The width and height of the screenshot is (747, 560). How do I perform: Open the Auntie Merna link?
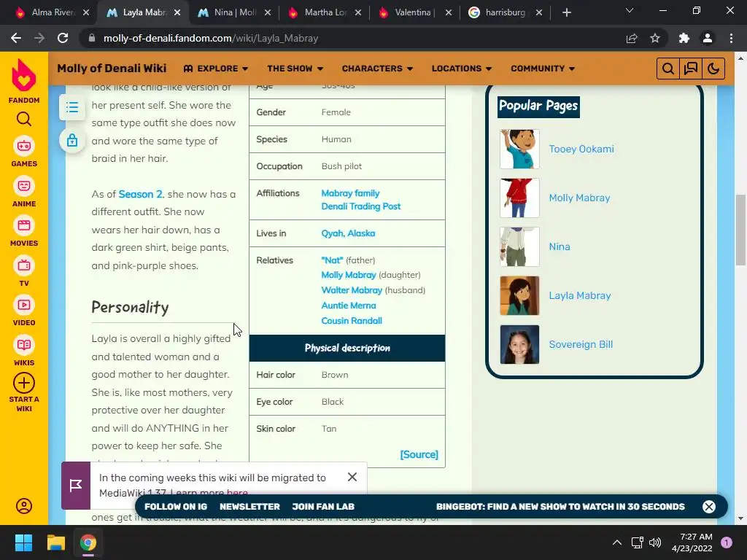tap(348, 306)
